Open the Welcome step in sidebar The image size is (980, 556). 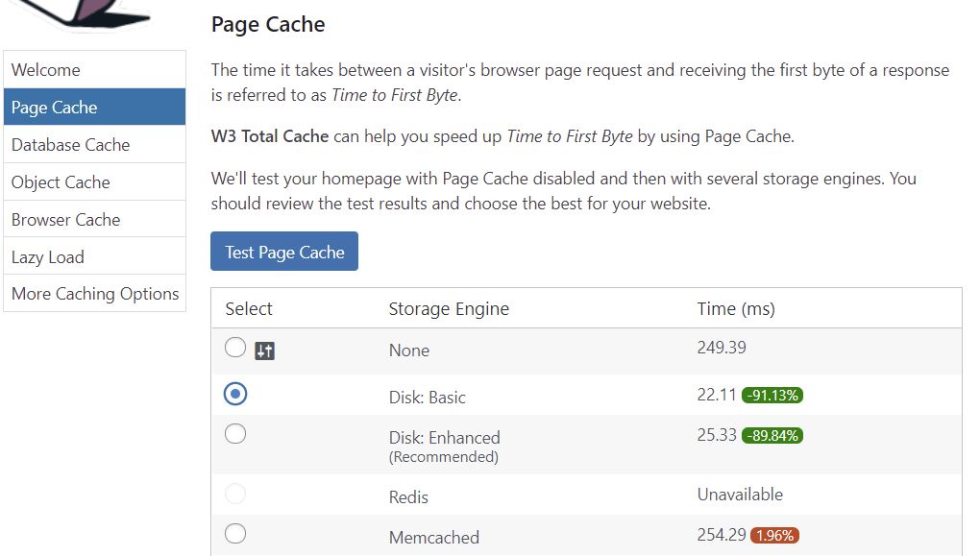point(94,70)
